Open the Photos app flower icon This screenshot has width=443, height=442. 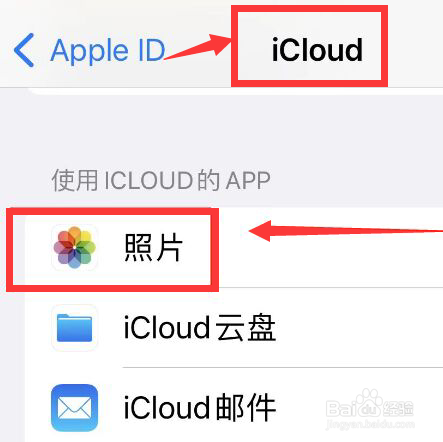tap(75, 247)
